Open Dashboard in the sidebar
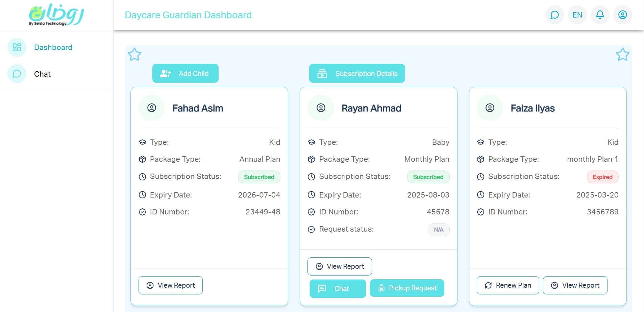Image resolution: width=644 pixels, height=312 pixels. point(53,47)
